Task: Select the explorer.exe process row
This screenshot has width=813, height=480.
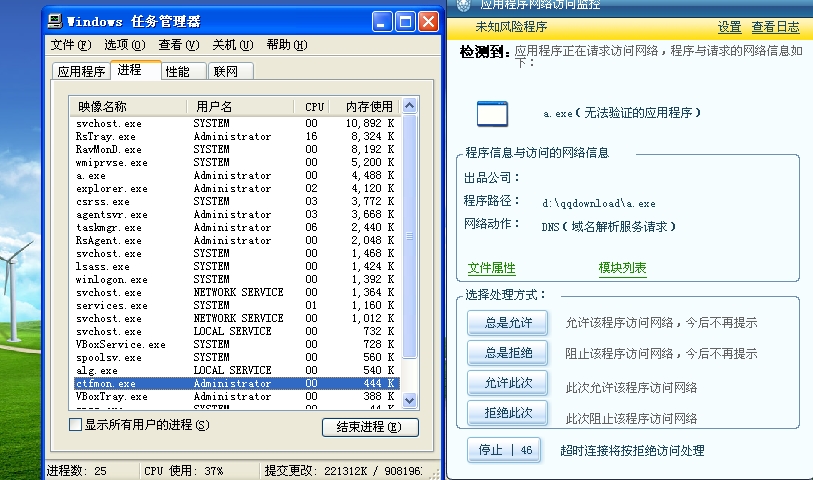Action: pyautogui.click(x=236, y=188)
